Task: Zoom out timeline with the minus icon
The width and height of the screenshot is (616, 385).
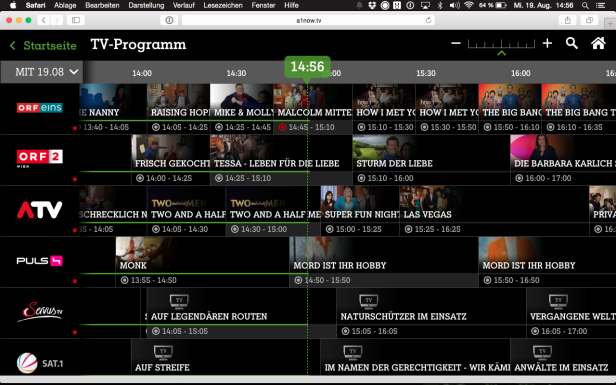Action: [x=456, y=43]
